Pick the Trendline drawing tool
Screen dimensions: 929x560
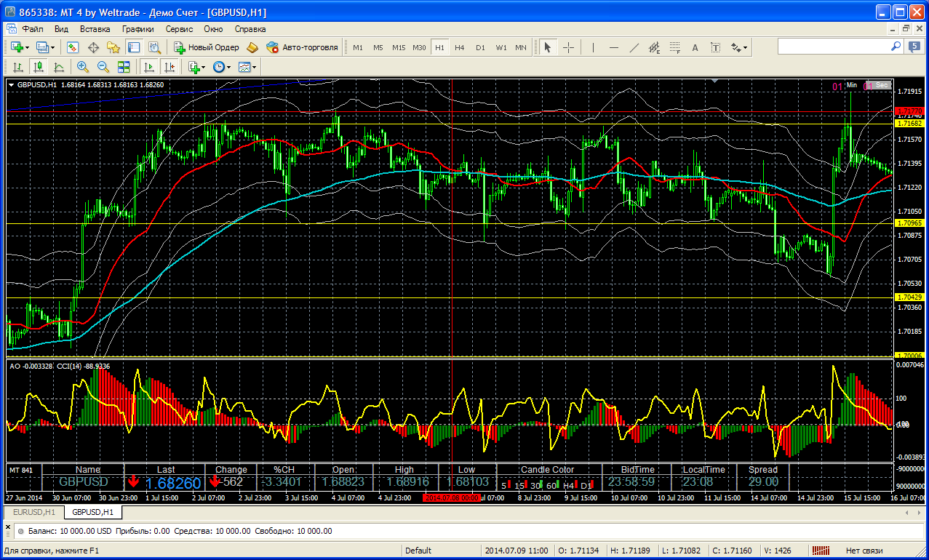[634, 47]
